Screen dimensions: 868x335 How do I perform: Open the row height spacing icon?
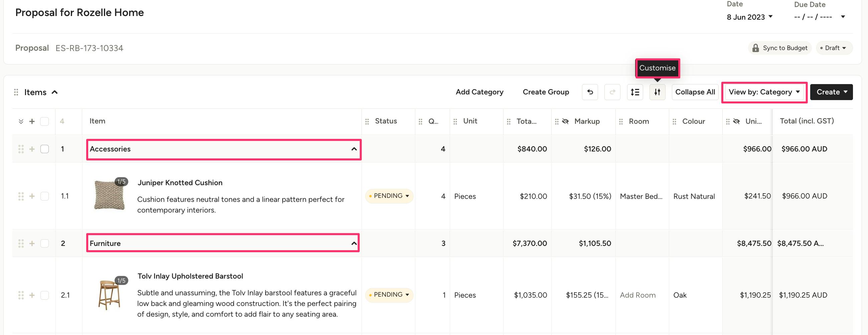pos(635,92)
